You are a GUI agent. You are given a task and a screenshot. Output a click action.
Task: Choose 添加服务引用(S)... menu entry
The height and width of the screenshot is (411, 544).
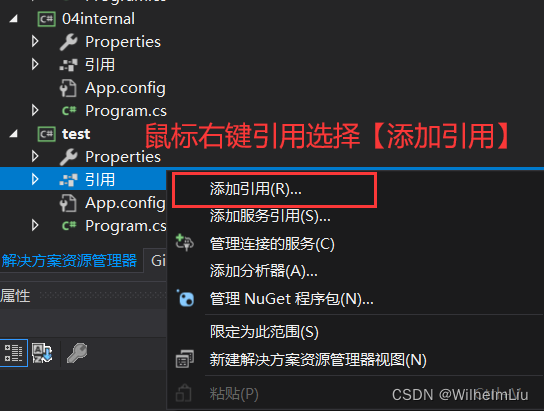click(x=270, y=216)
